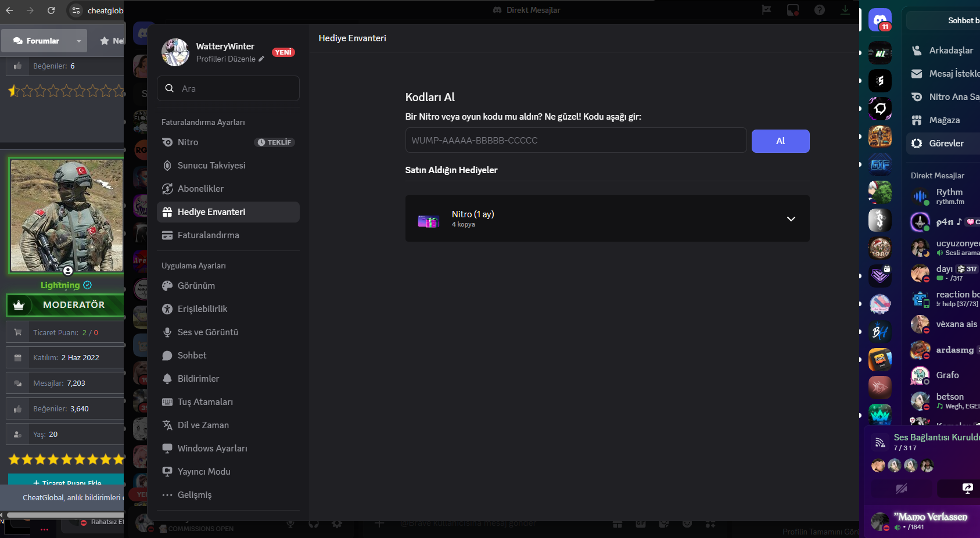The image size is (980, 538).
Task: Open Mağaza in Discord sidebar
Action: [943, 120]
